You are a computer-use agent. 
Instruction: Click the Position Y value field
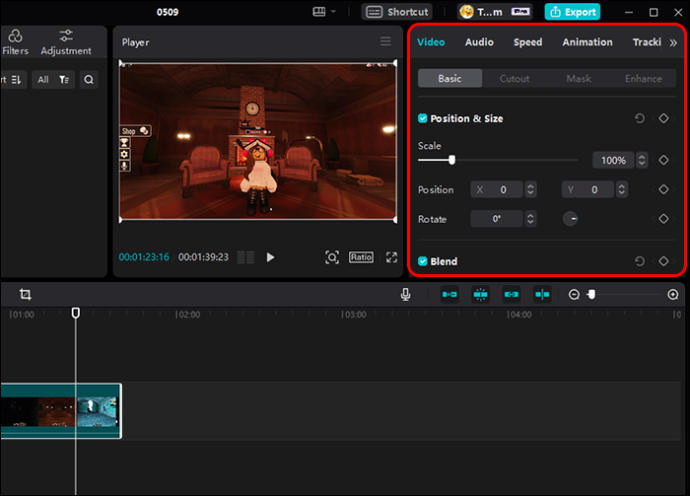pos(587,190)
